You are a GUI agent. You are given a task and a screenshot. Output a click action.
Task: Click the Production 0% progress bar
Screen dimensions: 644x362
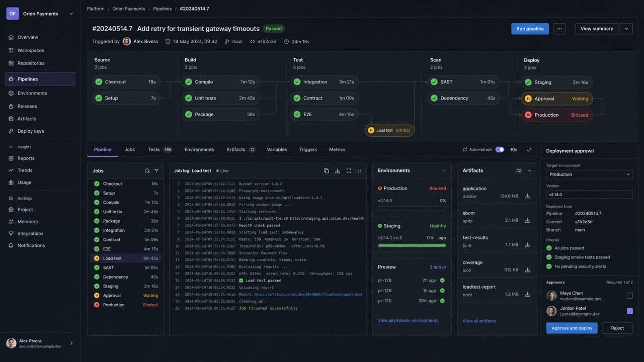pyautogui.click(x=412, y=208)
